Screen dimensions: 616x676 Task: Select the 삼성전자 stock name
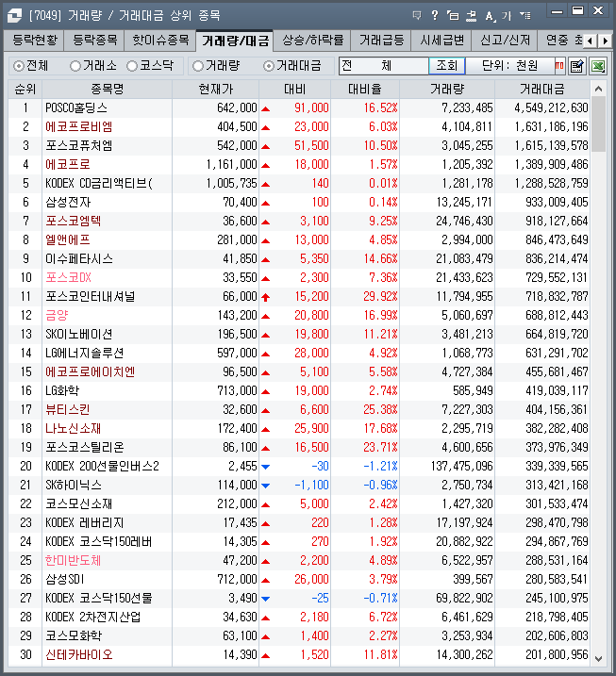click(x=68, y=202)
